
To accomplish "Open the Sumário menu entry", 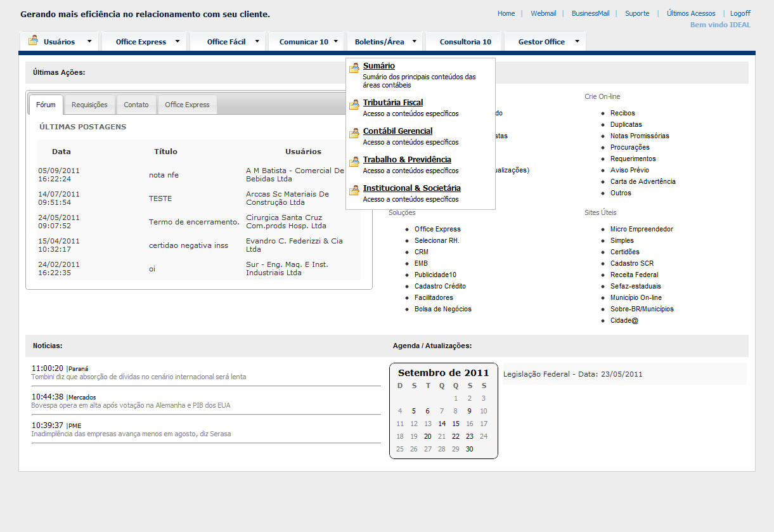I will click(379, 66).
